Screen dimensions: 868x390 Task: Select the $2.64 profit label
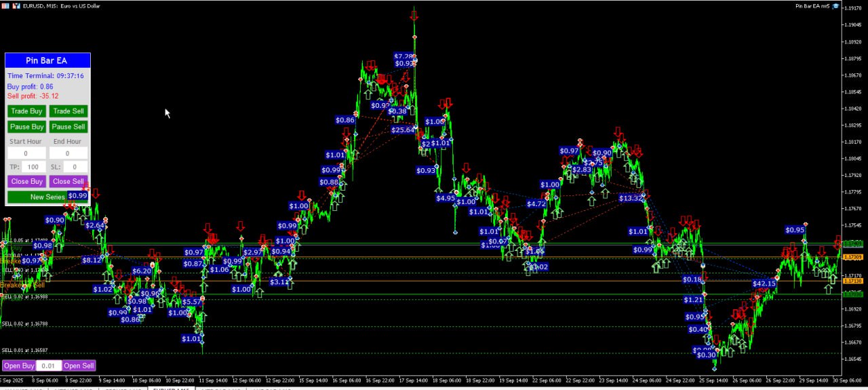95,225
